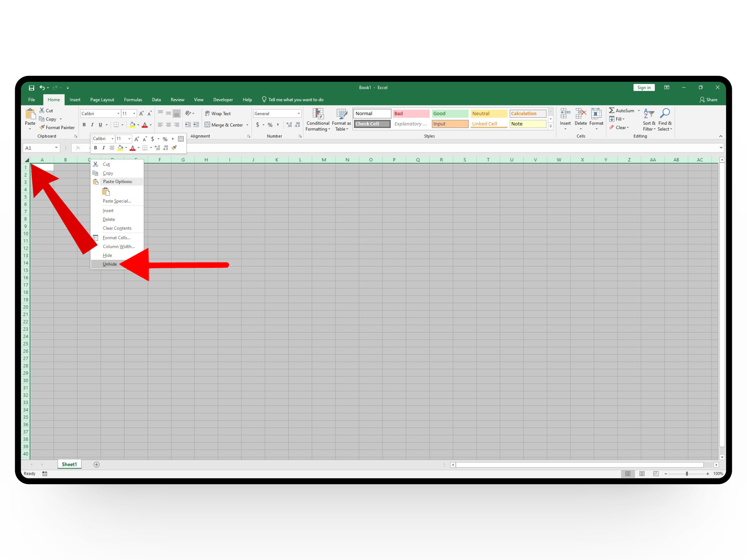The image size is (747, 560).
Task: Click the Page Layout view icon
Action: (642, 474)
